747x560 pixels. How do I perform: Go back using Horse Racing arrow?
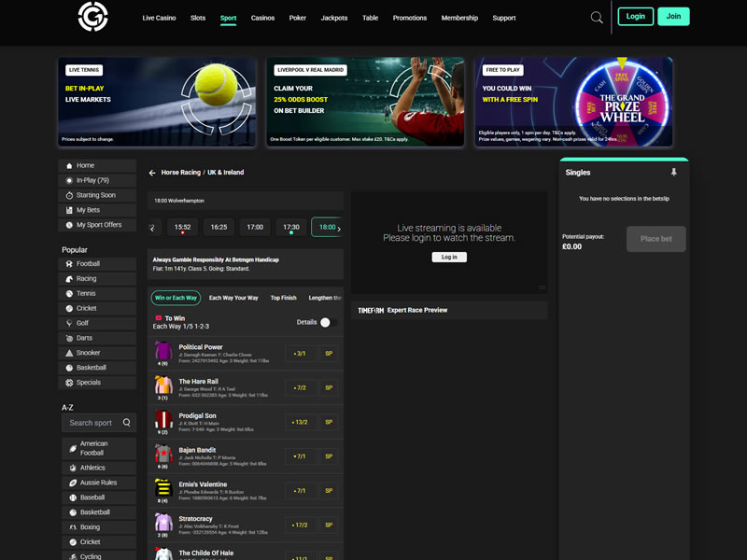point(152,173)
